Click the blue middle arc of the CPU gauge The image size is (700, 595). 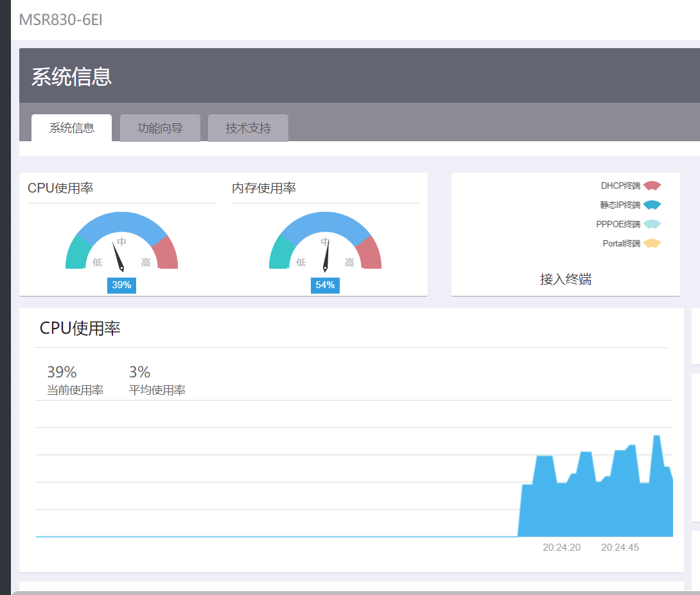click(121, 220)
